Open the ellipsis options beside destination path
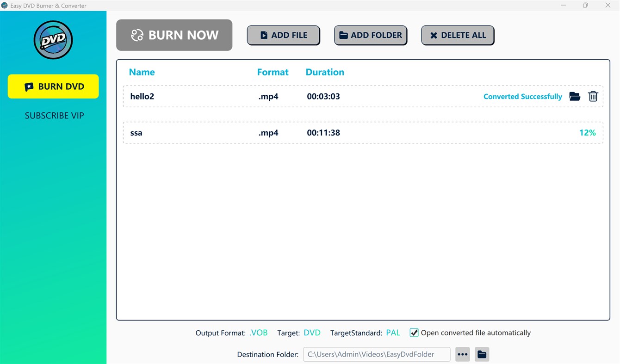Image resolution: width=620 pixels, height=364 pixels. click(462, 354)
